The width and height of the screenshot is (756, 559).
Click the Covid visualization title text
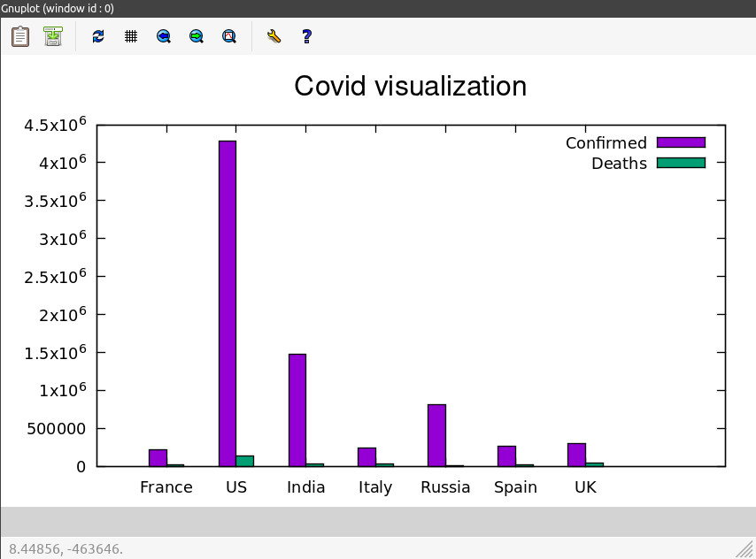(x=410, y=86)
